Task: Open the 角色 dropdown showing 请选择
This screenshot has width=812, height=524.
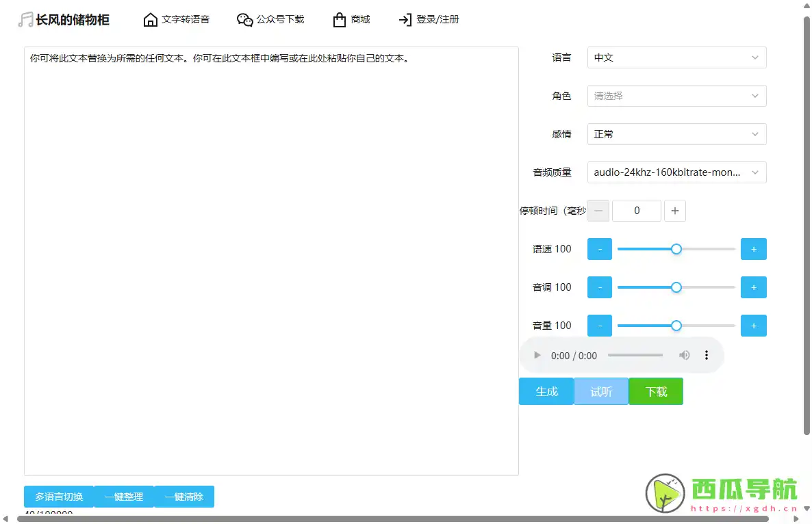Action: pos(677,96)
